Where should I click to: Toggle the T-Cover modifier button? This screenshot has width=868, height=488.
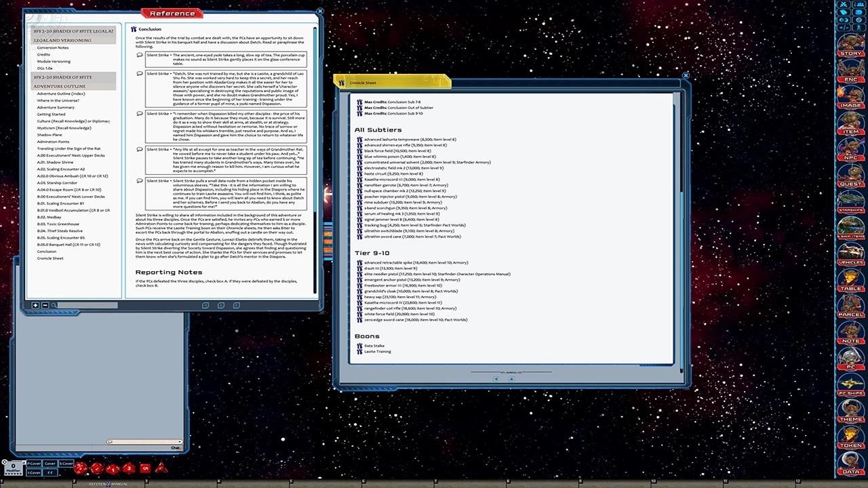tap(33, 472)
